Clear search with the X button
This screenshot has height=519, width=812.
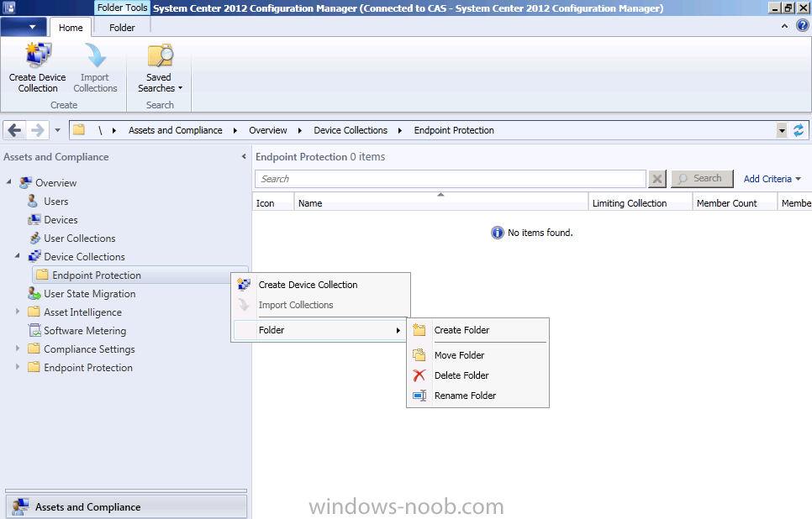tap(656, 179)
